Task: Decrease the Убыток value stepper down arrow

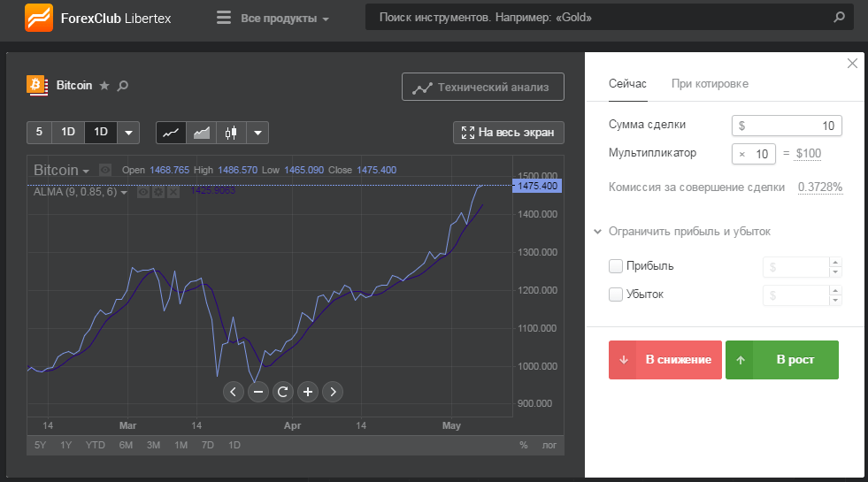Action: coord(835,301)
